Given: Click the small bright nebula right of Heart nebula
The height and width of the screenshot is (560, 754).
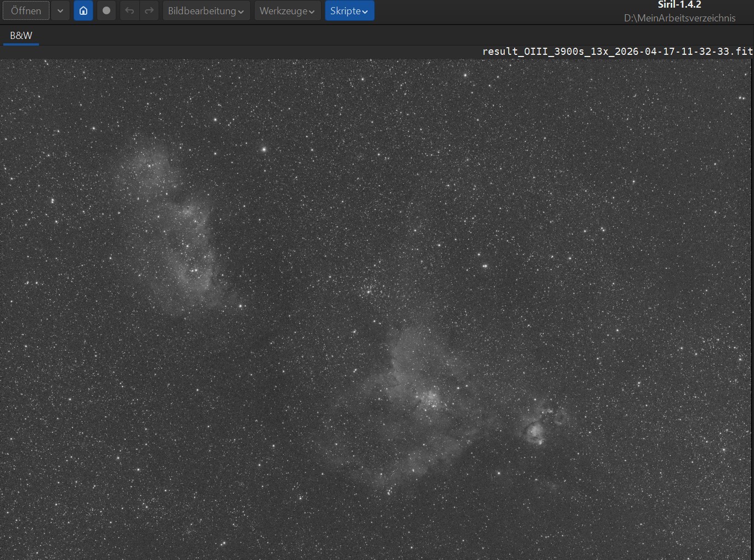Looking at the screenshot, I should coord(536,429).
